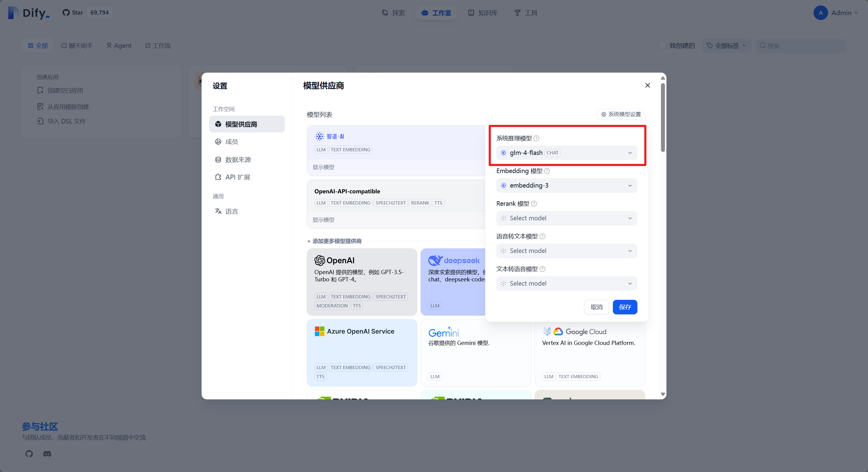Click the help icon next to 系统推理模型
The image size is (868, 472).
[x=537, y=138]
